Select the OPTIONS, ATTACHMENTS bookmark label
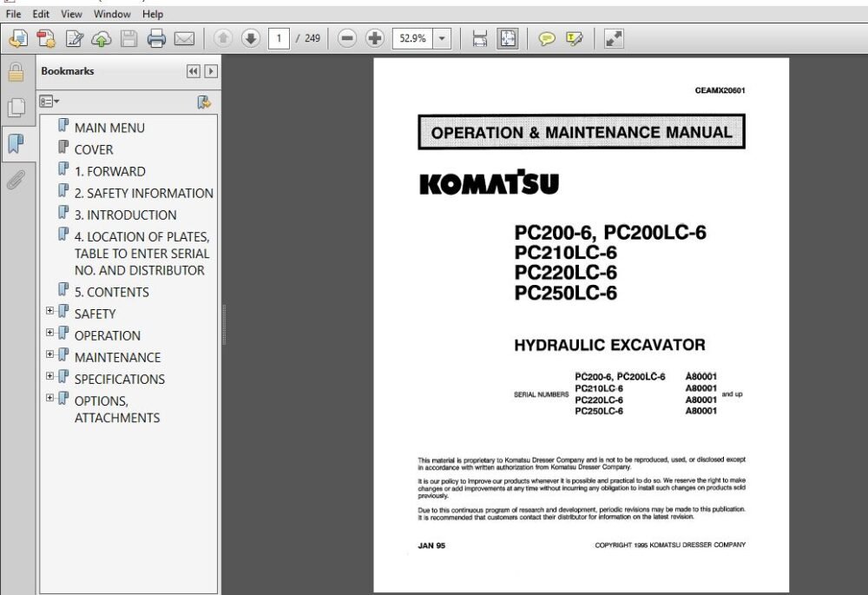 (117, 409)
